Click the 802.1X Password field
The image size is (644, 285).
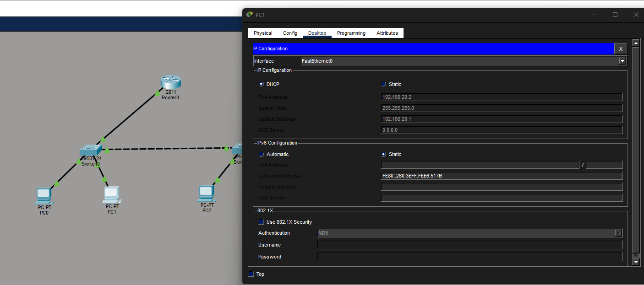pos(470,257)
